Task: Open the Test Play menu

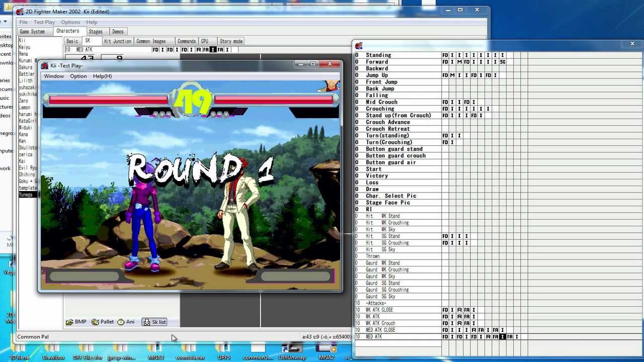Action: pyautogui.click(x=44, y=22)
